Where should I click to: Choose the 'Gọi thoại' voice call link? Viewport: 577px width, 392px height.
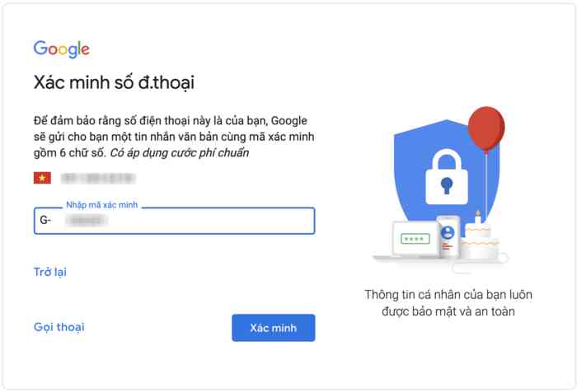pyautogui.click(x=59, y=327)
